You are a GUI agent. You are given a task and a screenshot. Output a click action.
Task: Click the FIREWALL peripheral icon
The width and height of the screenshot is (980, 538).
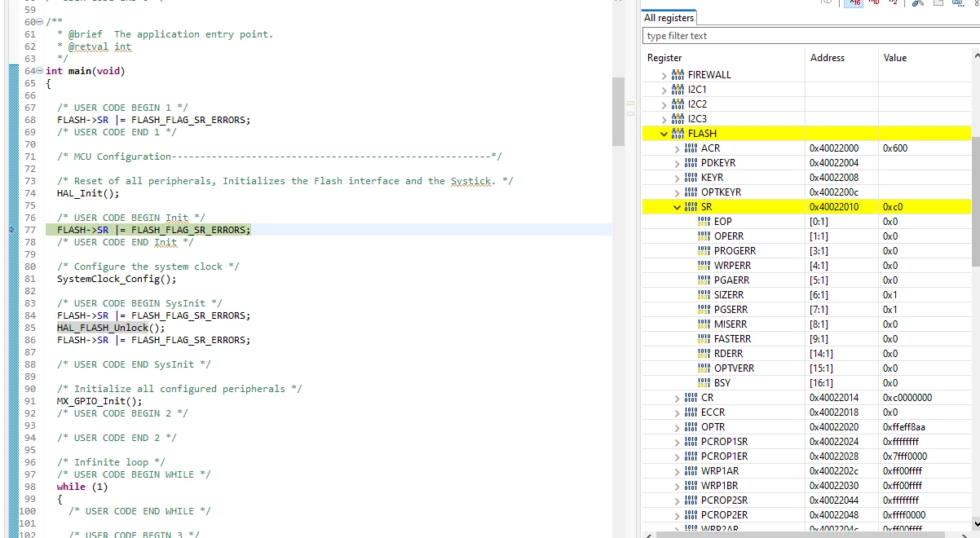click(678, 75)
